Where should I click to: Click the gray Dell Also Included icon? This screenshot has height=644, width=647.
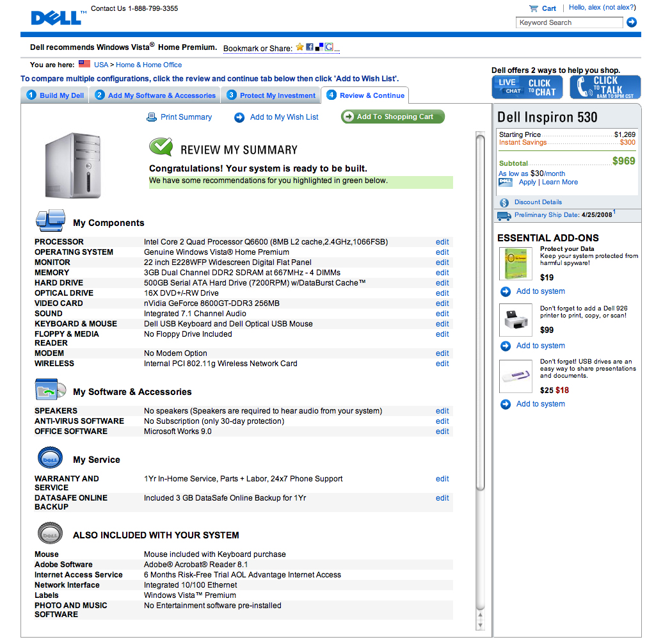click(x=50, y=533)
